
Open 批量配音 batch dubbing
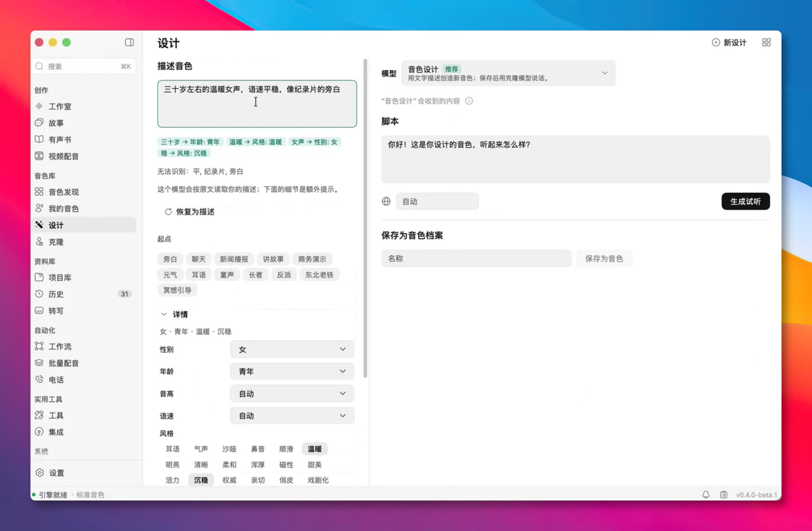[63, 363]
